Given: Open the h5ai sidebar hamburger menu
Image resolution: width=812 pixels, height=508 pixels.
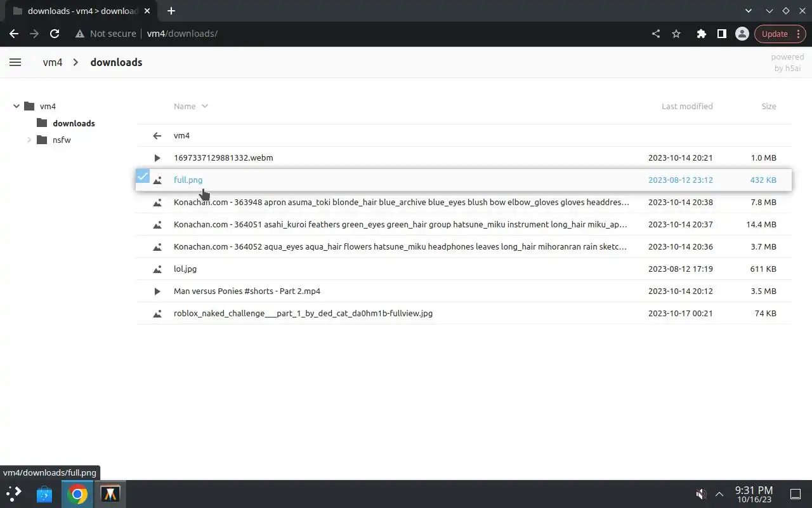Looking at the screenshot, I should coord(15,62).
